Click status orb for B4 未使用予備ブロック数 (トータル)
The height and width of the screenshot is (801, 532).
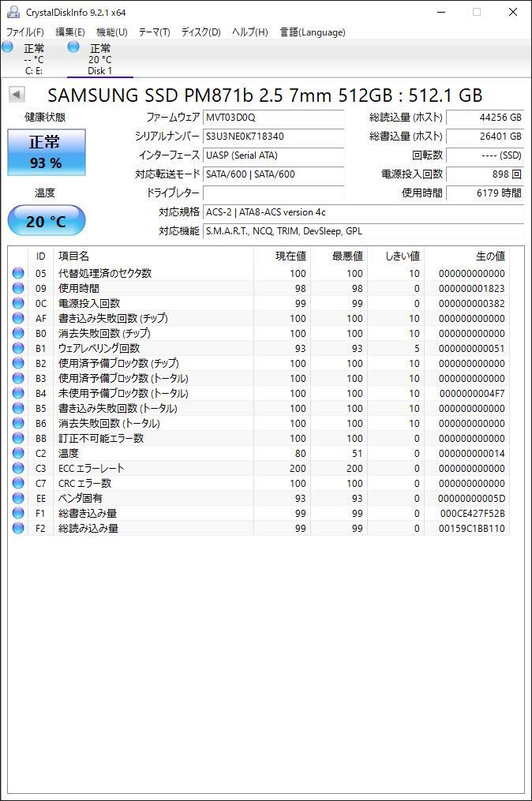tap(18, 393)
